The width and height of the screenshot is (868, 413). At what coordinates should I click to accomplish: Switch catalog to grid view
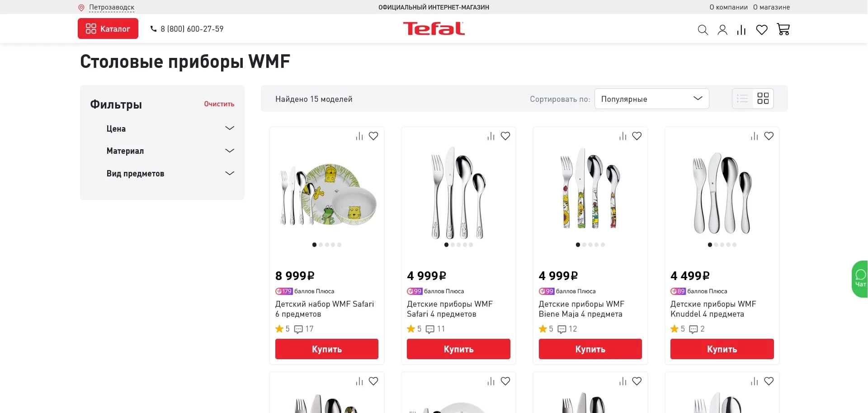(x=763, y=98)
